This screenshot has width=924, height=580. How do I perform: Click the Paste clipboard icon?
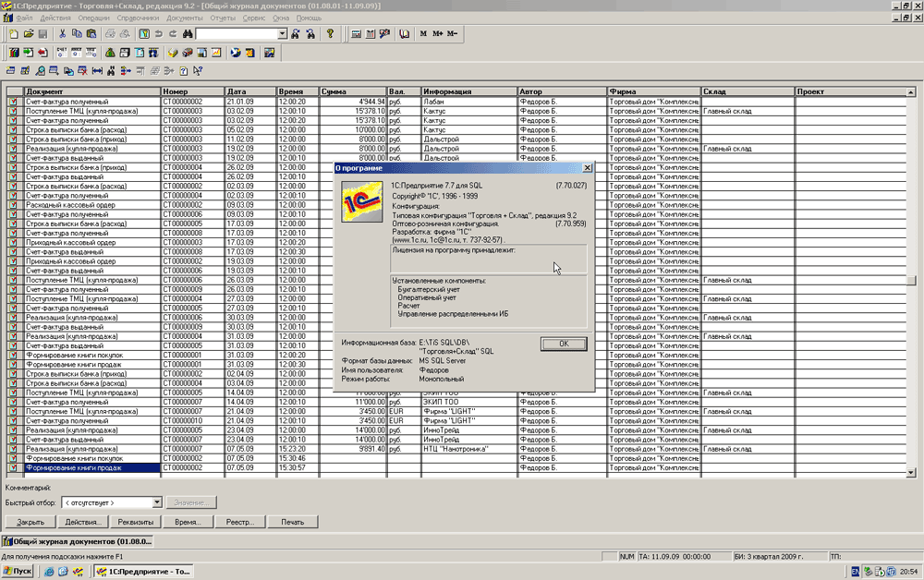pyautogui.click(x=91, y=34)
